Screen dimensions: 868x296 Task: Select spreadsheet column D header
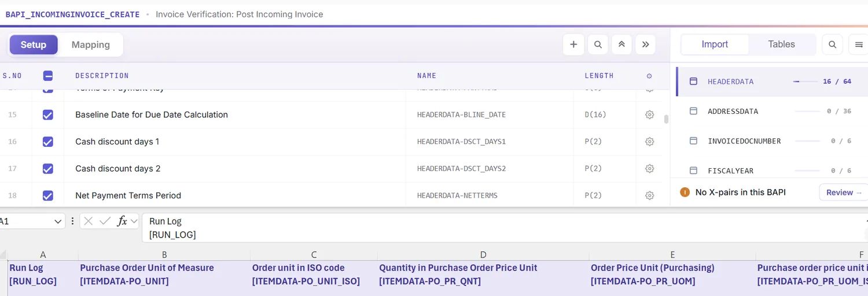click(x=483, y=254)
